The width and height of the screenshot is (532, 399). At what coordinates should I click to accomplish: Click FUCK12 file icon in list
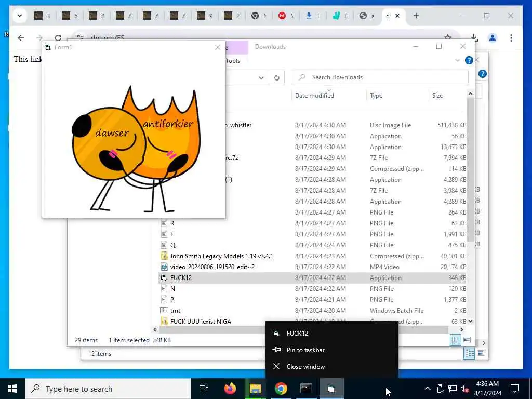pyautogui.click(x=164, y=278)
